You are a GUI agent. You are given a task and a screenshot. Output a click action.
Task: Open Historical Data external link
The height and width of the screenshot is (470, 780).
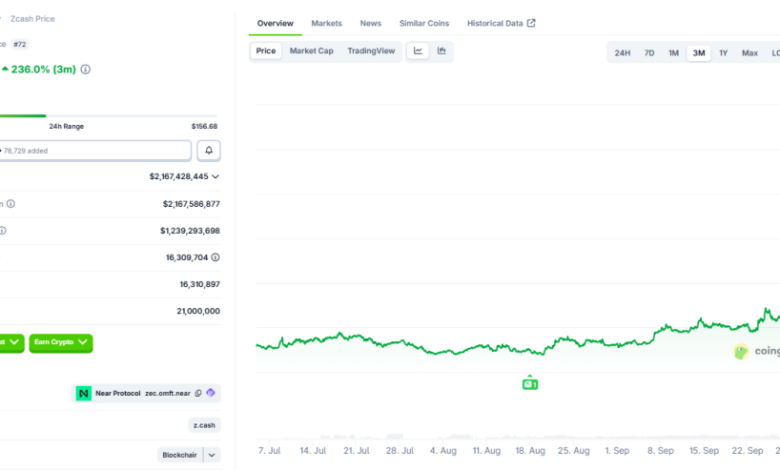[501, 23]
